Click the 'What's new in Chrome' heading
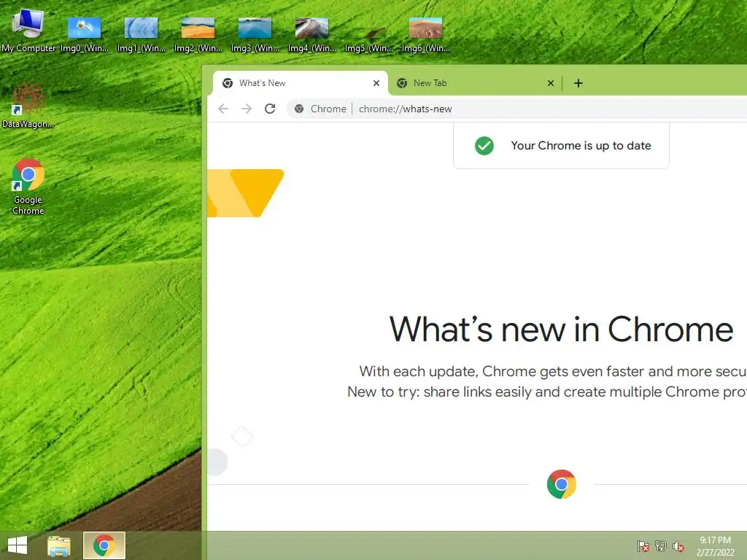This screenshot has height=560, width=747. coord(561,330)
